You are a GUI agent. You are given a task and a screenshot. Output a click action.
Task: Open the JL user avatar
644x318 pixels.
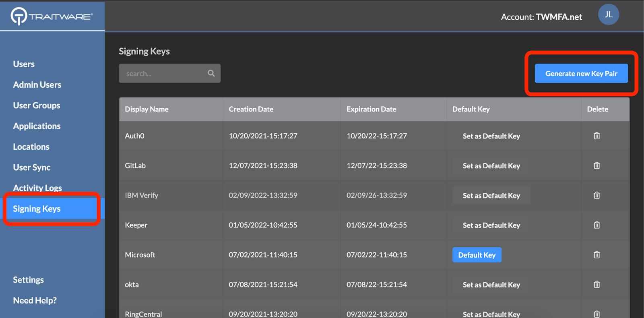click(x=609, y=14)
